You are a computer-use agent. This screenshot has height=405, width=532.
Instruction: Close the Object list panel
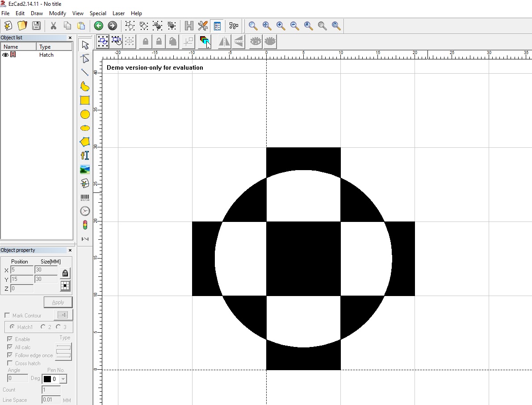tap(70, 38)
